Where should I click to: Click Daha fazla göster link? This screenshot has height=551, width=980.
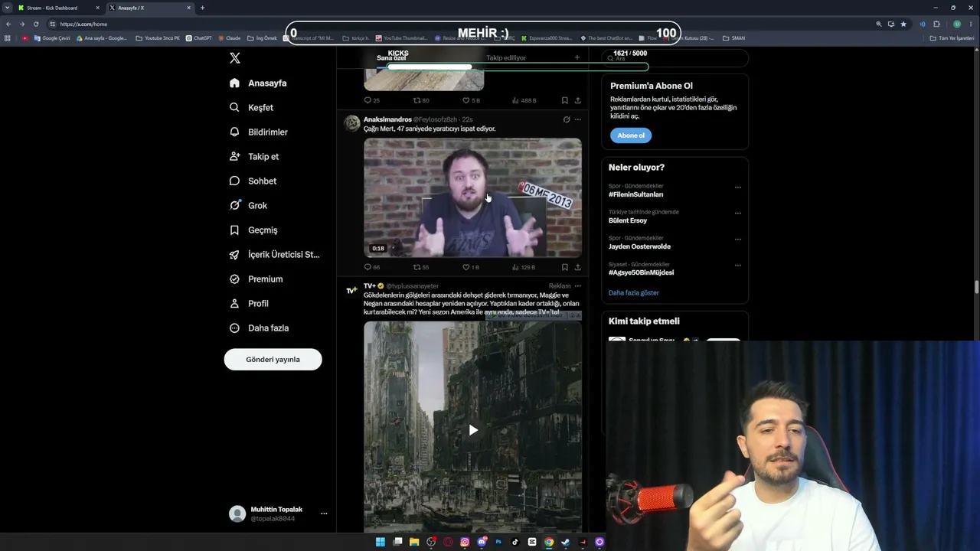pos(633,292)
